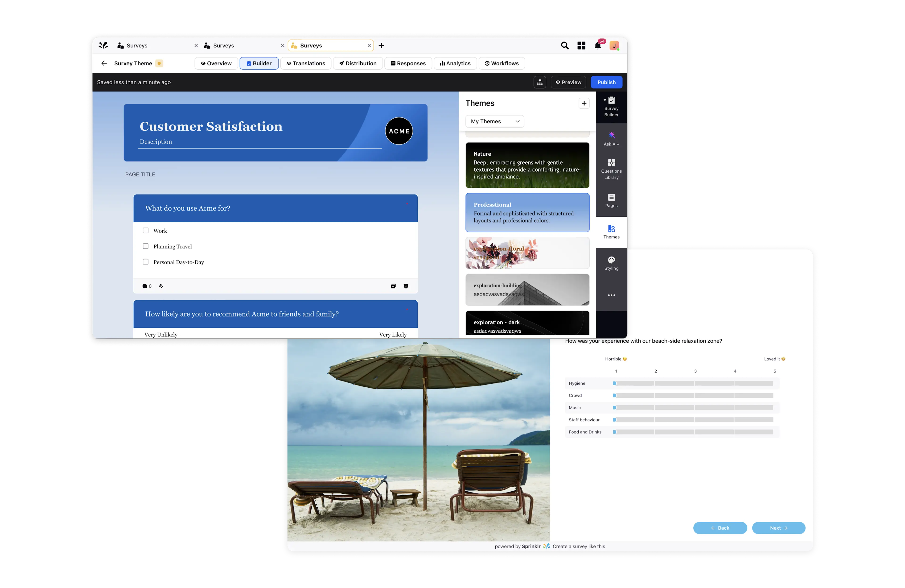The width and height of the screenshot is (905, 588).
Task: Check the Work option checkbox
Action: [x=146, y=231]
